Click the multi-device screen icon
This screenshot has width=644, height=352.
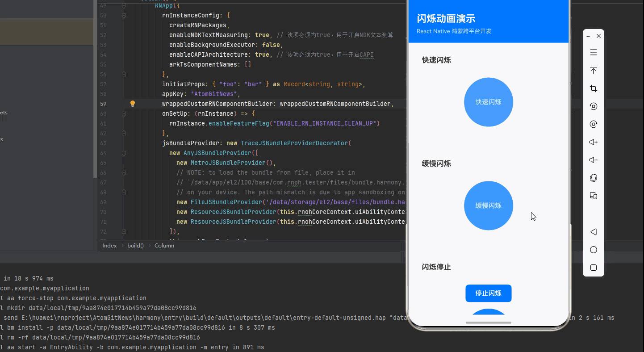(594, 196)
